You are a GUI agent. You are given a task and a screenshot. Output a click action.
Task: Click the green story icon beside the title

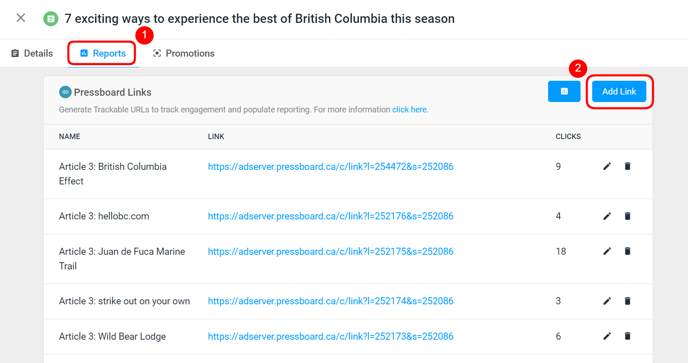[x=51, y=19]
